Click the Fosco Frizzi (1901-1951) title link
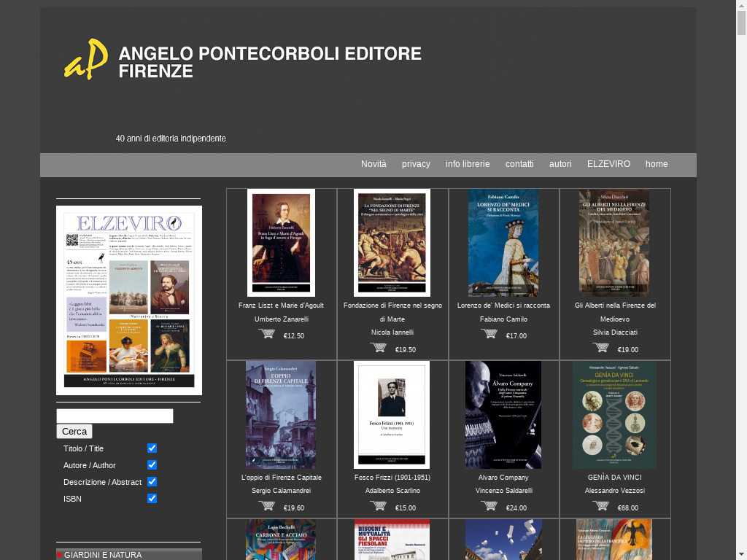The image size is (747, 560). point(392,477)
